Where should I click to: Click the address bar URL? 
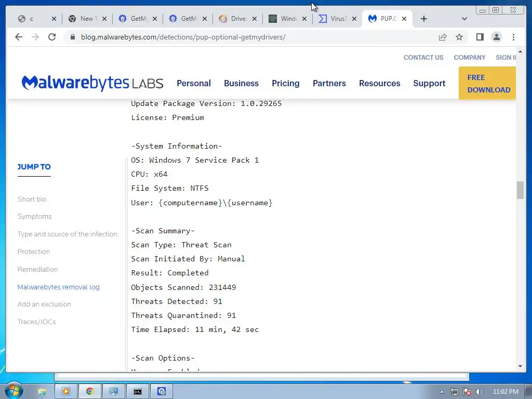pyautogui.click(x=183, y=37)
